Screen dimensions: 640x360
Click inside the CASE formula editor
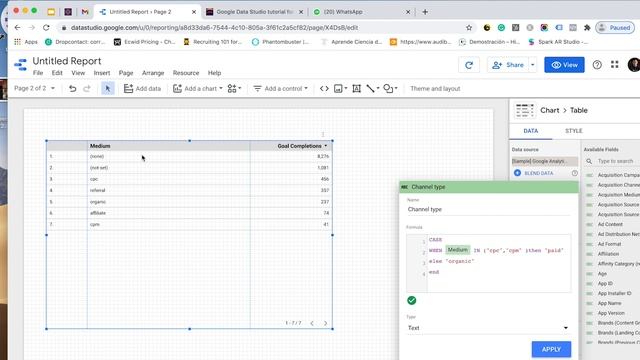(x=499, y=263)
